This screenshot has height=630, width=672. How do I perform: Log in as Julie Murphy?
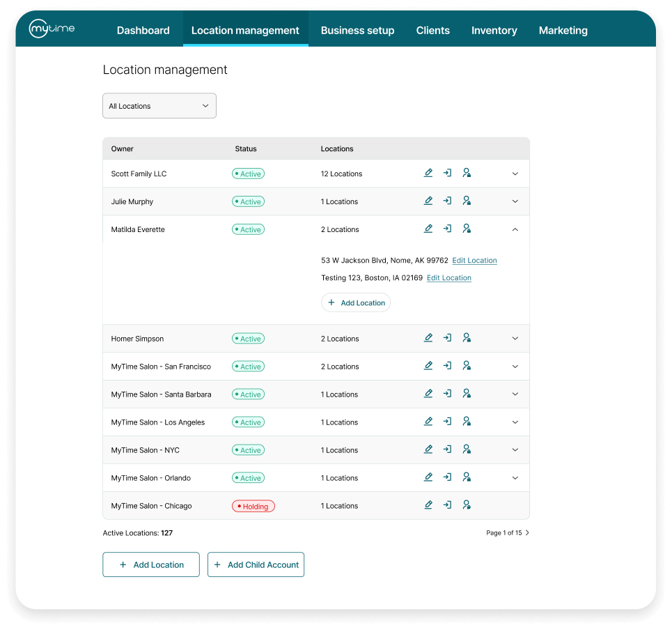tap(448, 201)
